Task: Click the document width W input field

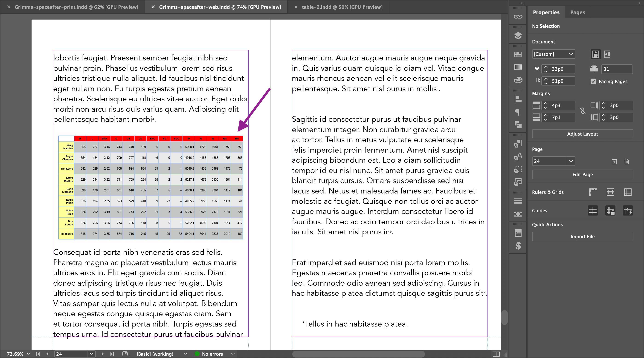Action: (x=562, y=69)
